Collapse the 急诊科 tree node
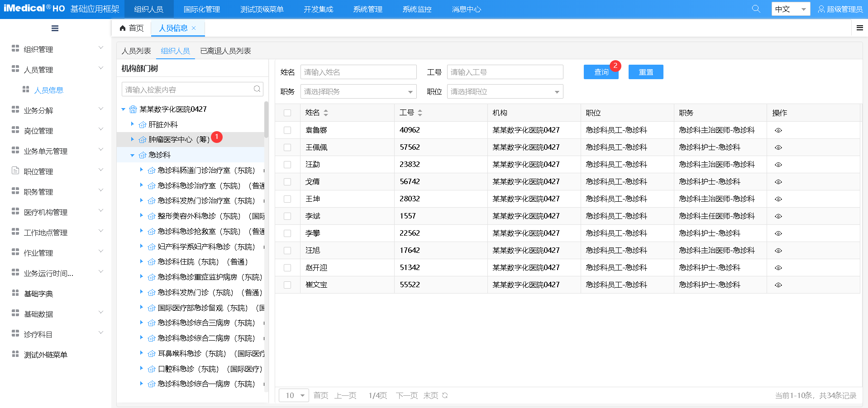Viewport: 868px width, 408px height. [x=132, y=155]
